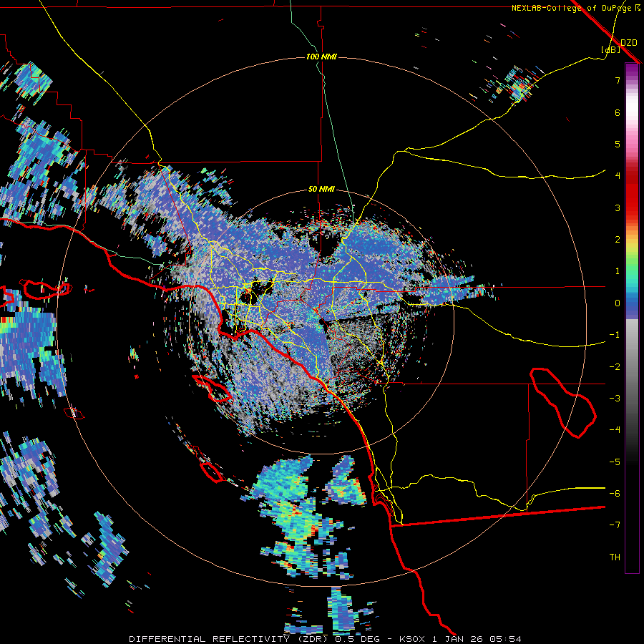Click the 1 value on the color scale
The image size is (644, 644).
(618, 271)
